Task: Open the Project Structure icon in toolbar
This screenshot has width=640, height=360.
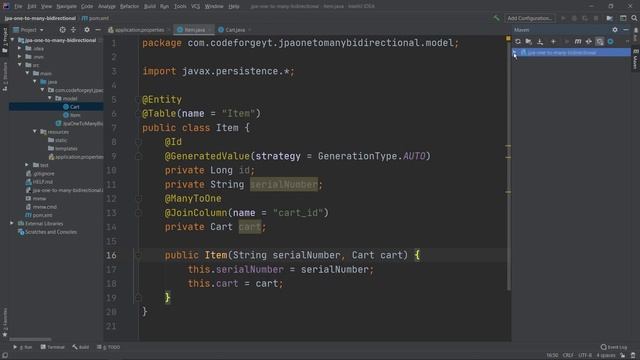Action: 623,18
